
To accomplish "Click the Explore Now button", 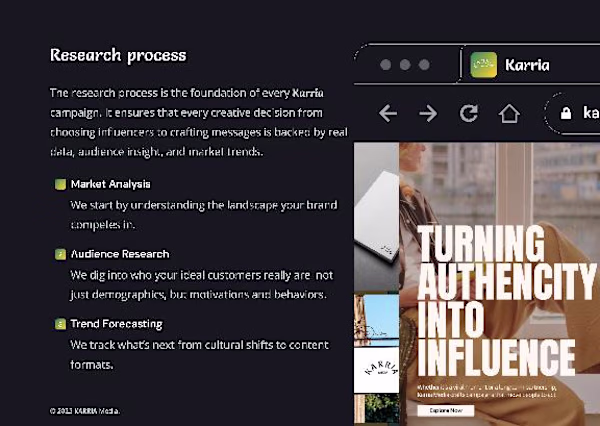I will click(446, 410).
